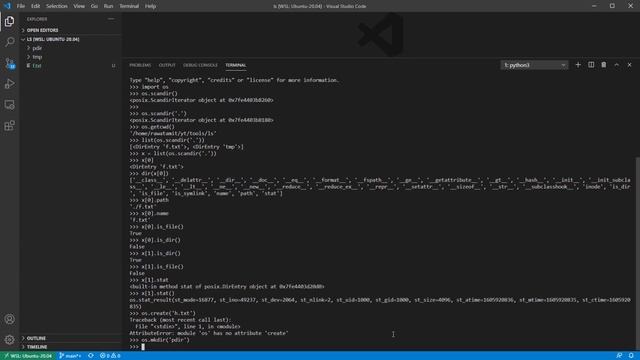Click the 'import os' terminal line
Image resolution: width=640 pixels, height=360 pixels.
coord(149,87)
